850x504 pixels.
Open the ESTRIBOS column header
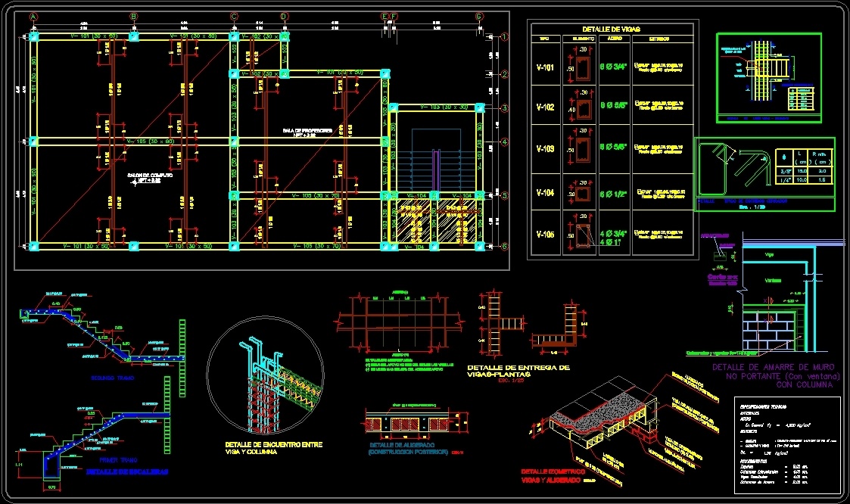[x=659, y=39]
